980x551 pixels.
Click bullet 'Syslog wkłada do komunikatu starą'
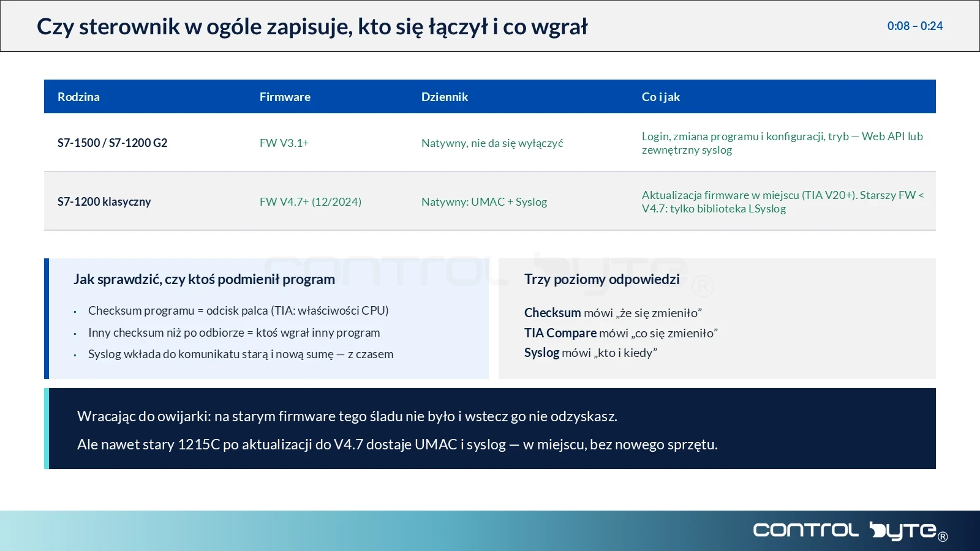(x=241, y=354)
